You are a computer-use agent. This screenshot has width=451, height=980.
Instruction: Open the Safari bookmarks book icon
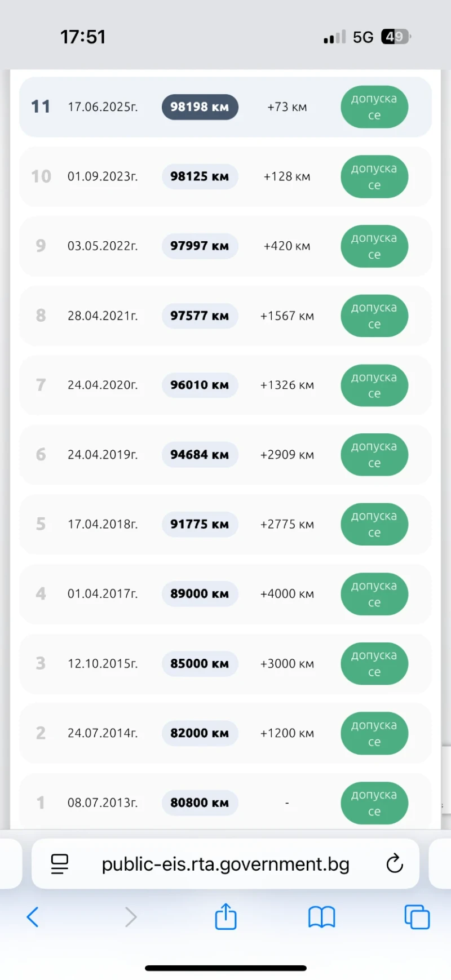pos(321,917)
